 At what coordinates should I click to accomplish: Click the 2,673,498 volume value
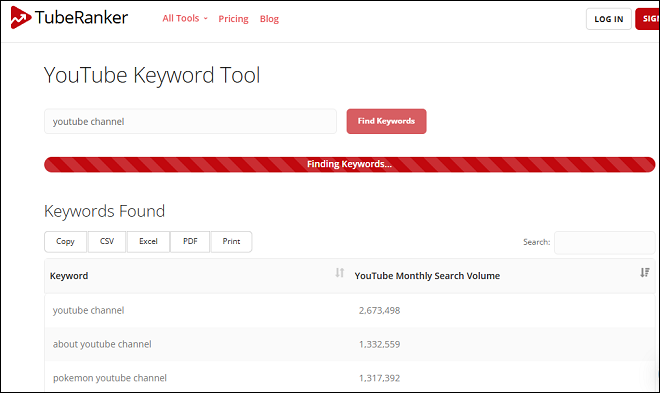tap(379, 311)
